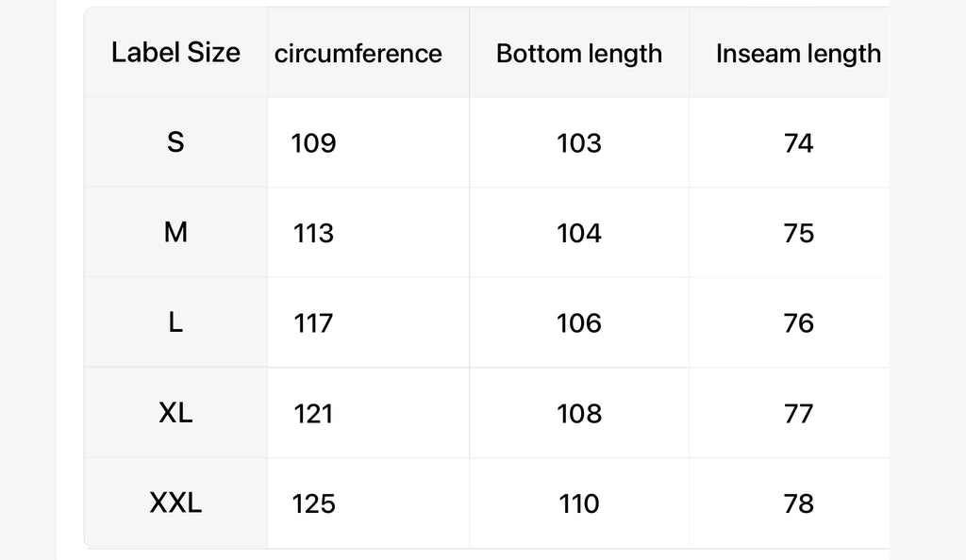Image resolution: width=966 pixels, height=560 pixels.
Task: Click the Label Size column header
Action: [x=175, y=53]
